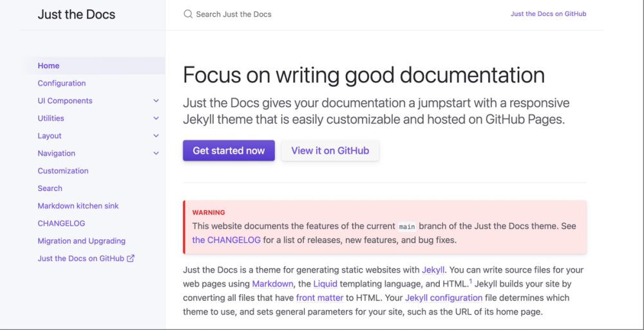Click the Get started now button
The image size is (644, 330).
point(229,151)
